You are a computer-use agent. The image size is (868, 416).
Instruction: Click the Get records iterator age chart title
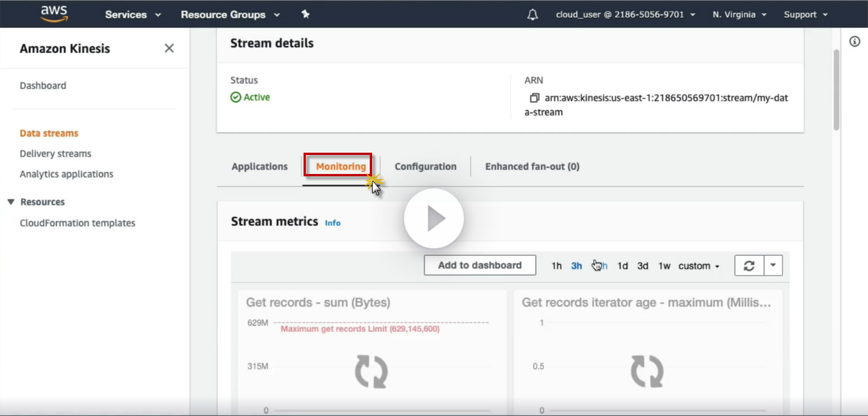(x=646, y=302)
